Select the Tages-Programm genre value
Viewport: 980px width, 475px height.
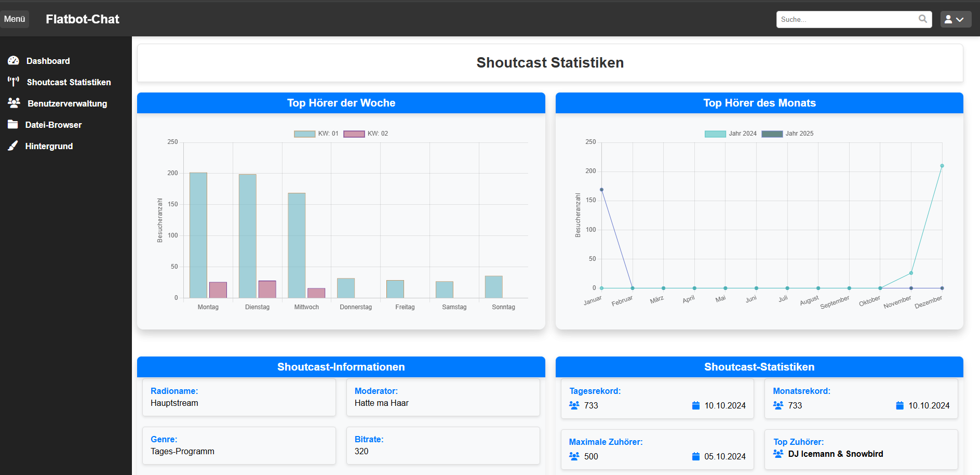tap(182, 451)
